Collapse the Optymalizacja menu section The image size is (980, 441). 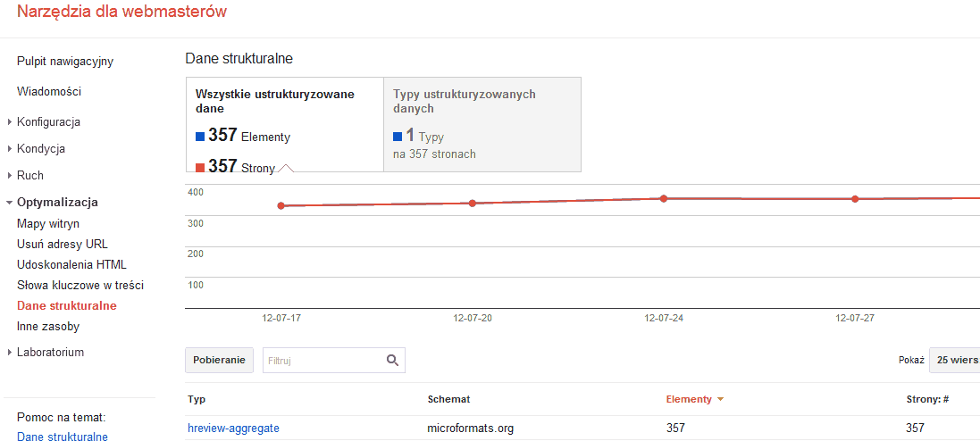click(x=9, y=203)
